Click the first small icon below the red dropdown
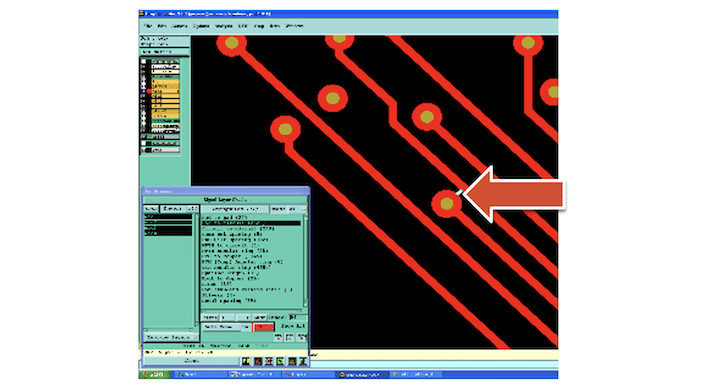710x388 pixels. (x=278, y=337)
